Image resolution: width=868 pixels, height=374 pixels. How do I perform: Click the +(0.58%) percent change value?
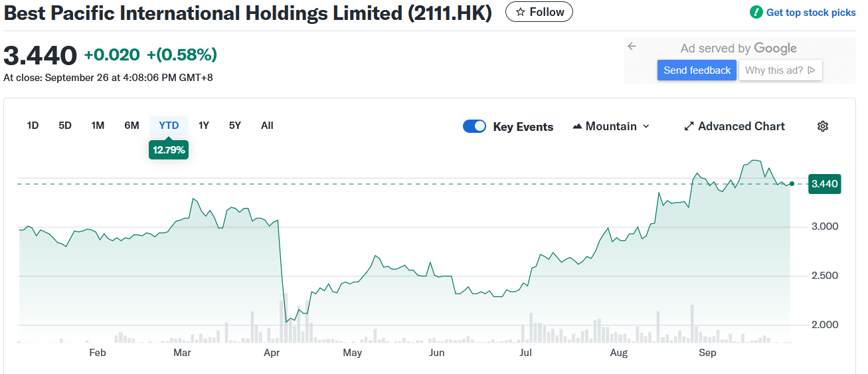(x=182, y=55)
